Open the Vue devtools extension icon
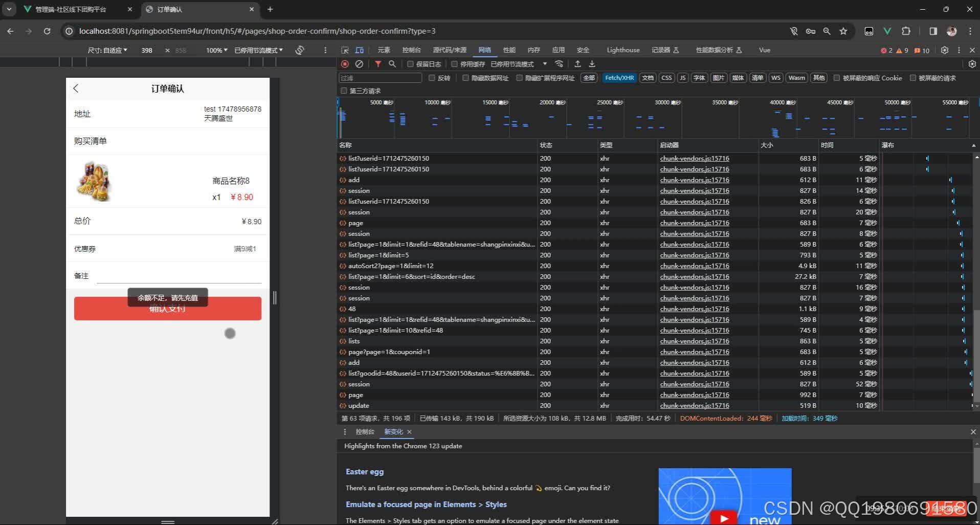This screenshot has width=980, height=525. point(887,31)
